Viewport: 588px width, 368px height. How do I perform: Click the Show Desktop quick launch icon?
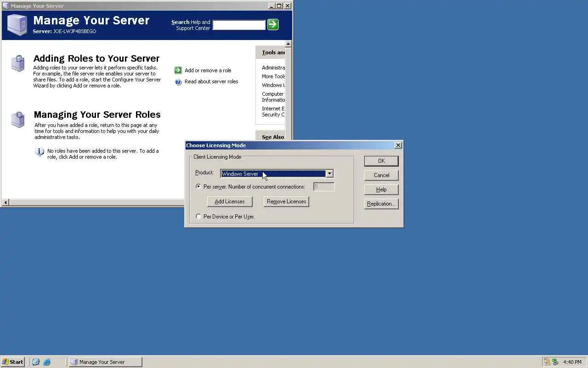[36, 362]
